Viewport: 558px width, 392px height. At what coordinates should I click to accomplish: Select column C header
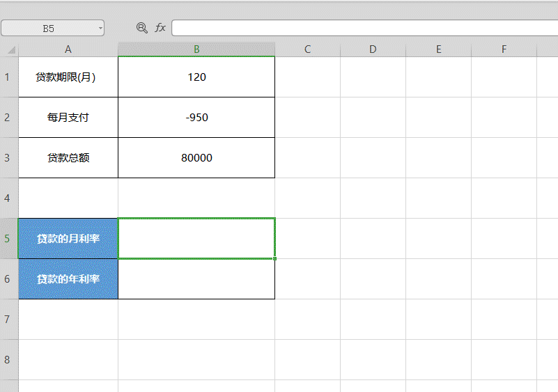[x=307, y=49]
